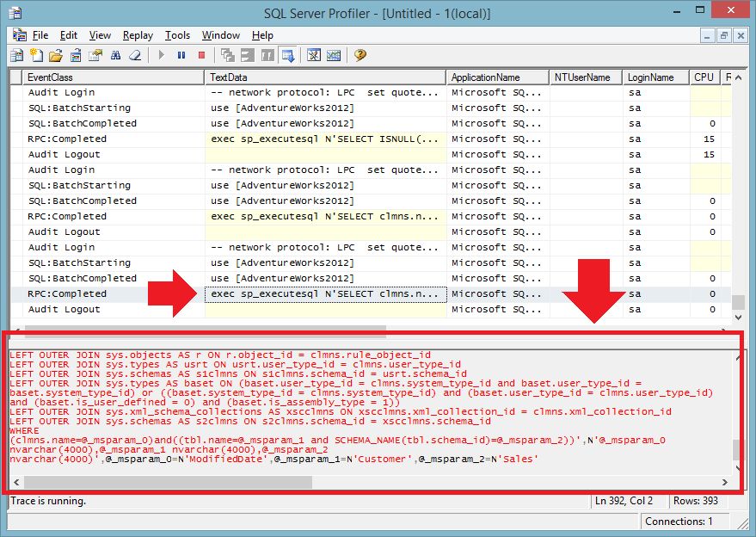
Task: Click the Help question mark icon
Action: click(360, 55)
